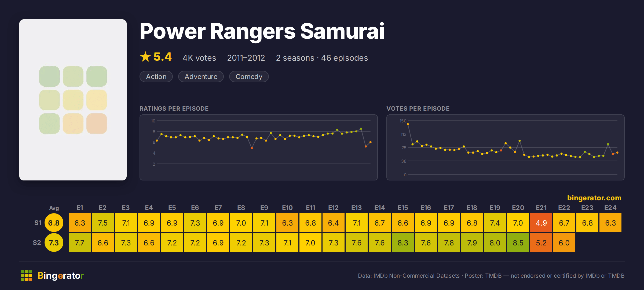Click the Ratings Per Episode chart title
Viewport: 644px width, 290px height.
174,108
